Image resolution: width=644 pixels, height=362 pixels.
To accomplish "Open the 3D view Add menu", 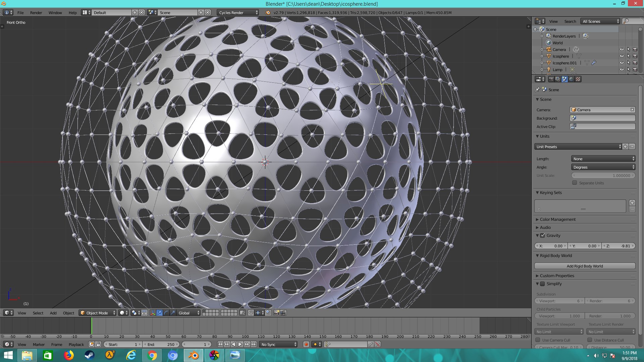I will point(53,313).
